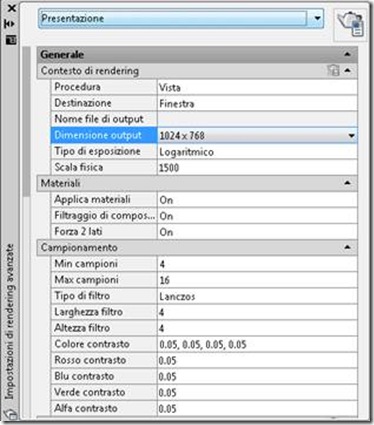The image size is (374, 425).
Task: Collapse the Contesto di rendering section
Action: (347, 70)
